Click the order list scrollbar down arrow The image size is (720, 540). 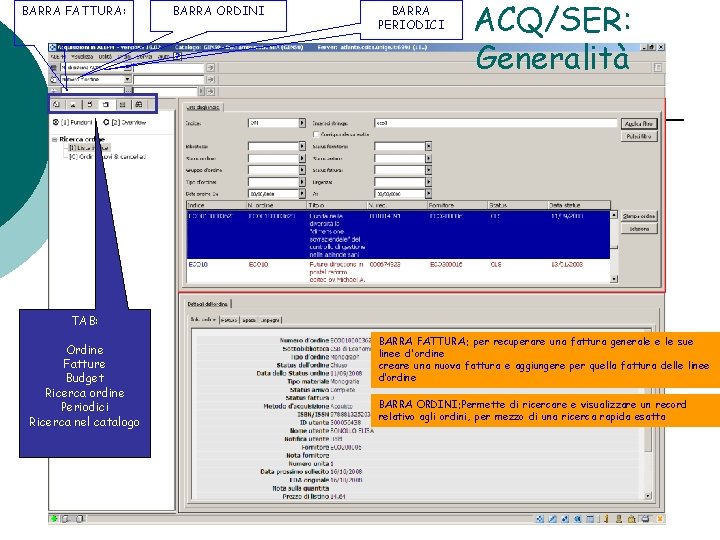[614, 279]
